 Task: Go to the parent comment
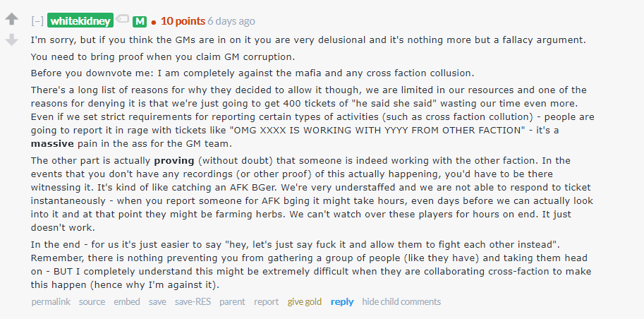tap(232, 301)
